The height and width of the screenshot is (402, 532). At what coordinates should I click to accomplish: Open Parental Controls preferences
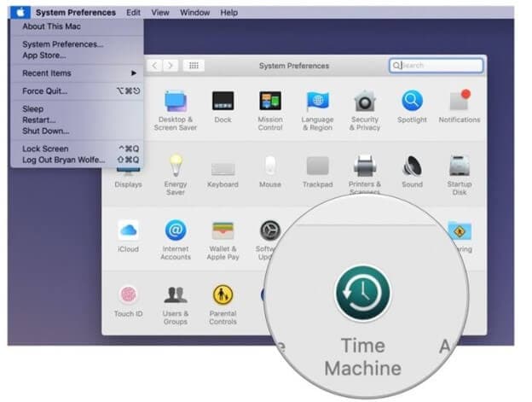[223, 304]
